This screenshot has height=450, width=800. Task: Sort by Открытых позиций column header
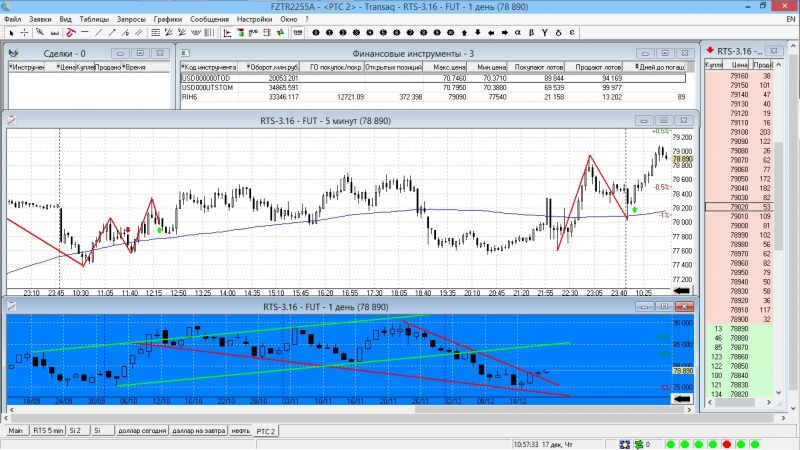click(394, 67)
